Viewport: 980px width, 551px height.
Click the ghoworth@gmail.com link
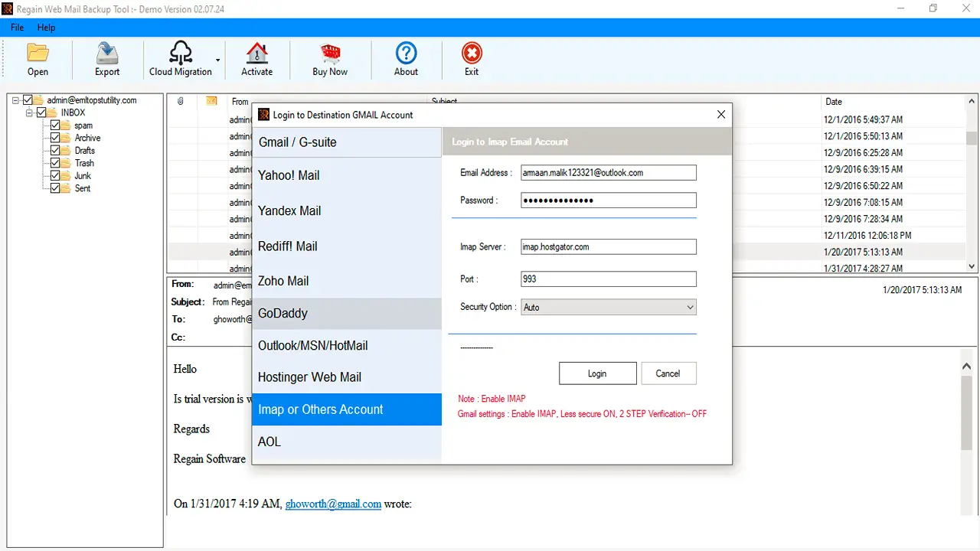[333, 504]
